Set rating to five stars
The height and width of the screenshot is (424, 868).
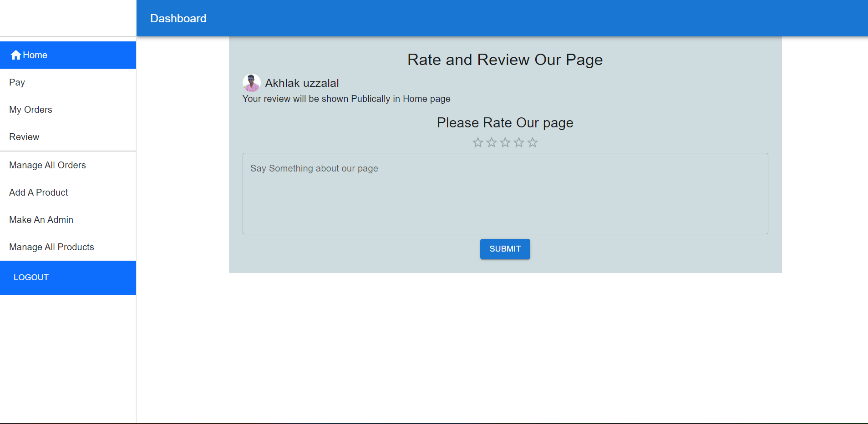coord(532,143)
